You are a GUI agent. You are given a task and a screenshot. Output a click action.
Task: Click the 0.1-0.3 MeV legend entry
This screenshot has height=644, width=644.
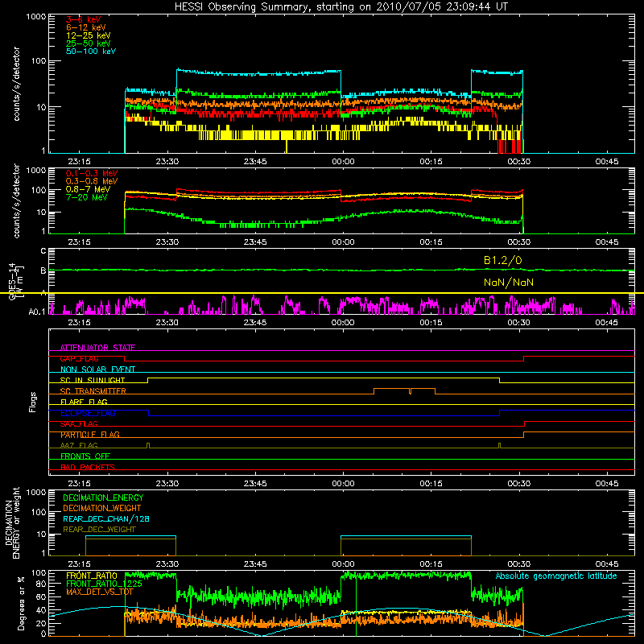tap(92, 173)
